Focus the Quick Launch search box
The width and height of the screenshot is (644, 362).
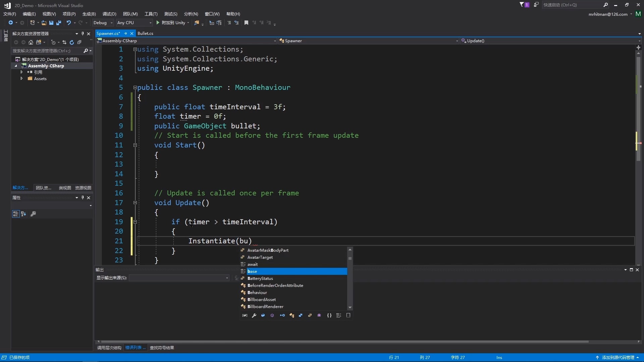pos(575,5)
